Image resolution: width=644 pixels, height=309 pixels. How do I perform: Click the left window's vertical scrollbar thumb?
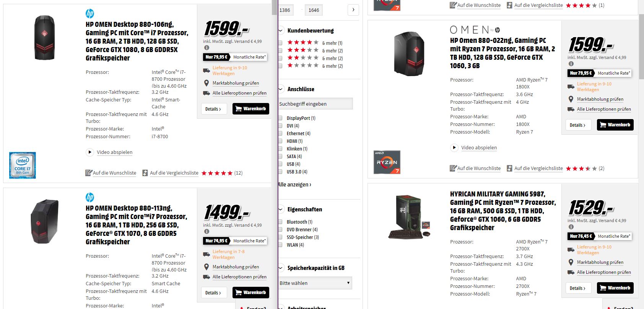pos(274,7)
